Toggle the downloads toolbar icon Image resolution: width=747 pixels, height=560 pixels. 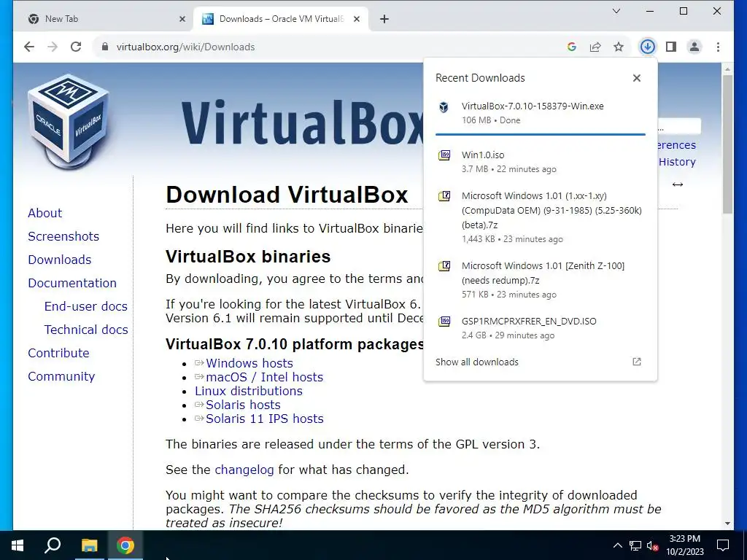(x=648, y=47)
